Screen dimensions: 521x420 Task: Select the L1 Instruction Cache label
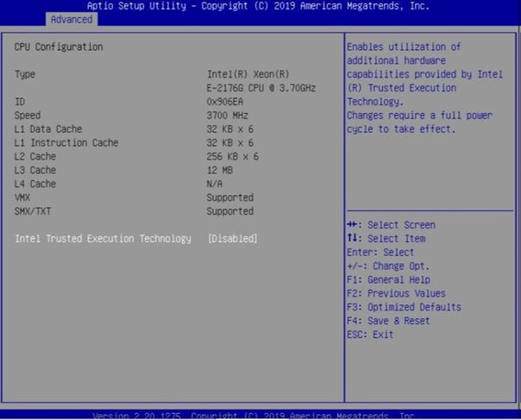(x=66, y=142)
